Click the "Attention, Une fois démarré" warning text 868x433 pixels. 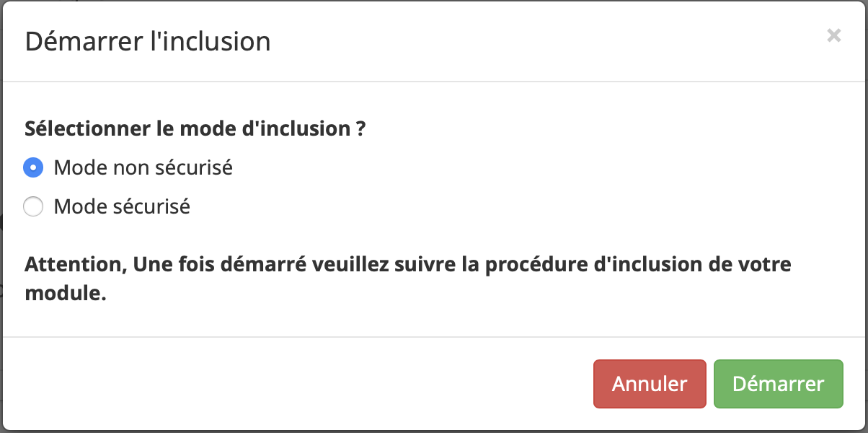(407, 264)
